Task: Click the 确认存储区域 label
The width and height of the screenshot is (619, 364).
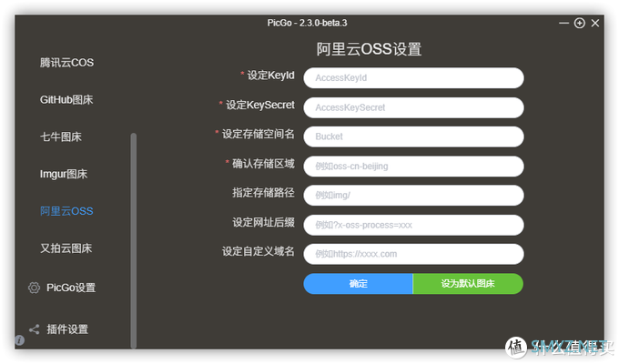Action: click(x=263, y=164)
